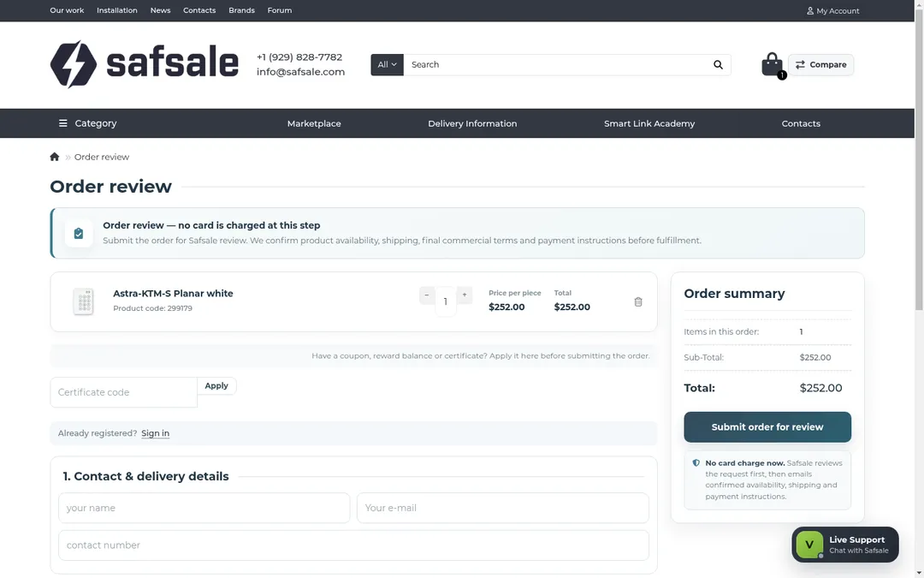This screenshot has width=924, height=578.
Task: Click the Order summary heading
Action: click(x=734, y=294)
